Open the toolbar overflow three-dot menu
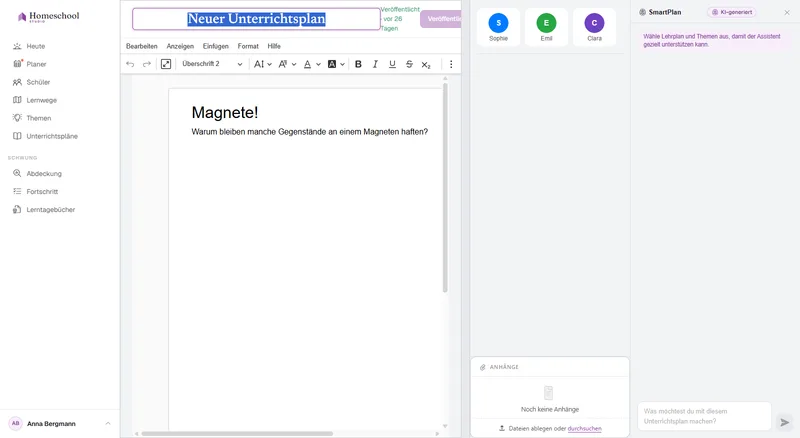 click(x=451, y=64)
